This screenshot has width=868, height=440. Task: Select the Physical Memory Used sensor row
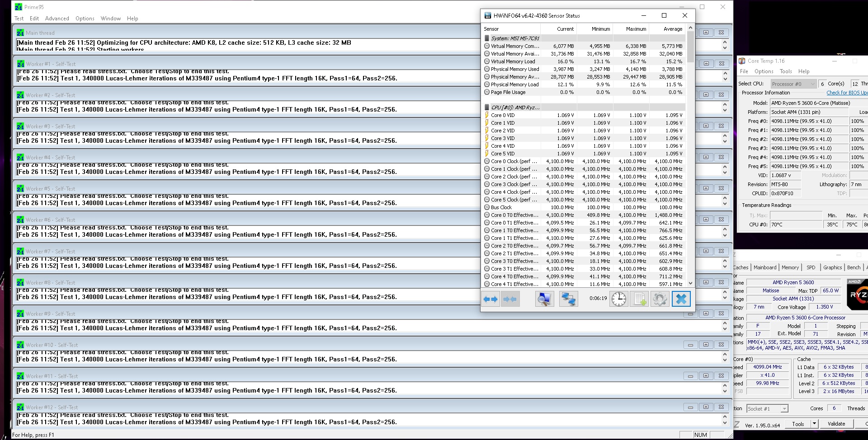[x=584, y=69]
